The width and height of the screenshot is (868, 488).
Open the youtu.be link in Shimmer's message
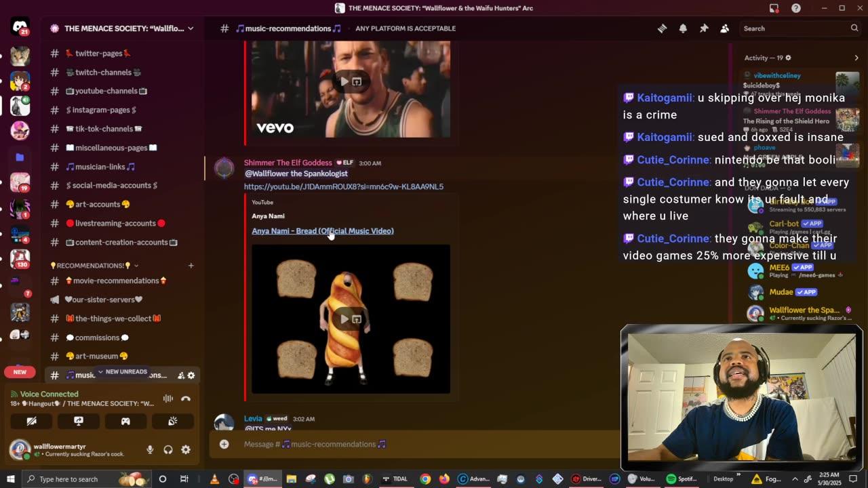click(344, 186)
